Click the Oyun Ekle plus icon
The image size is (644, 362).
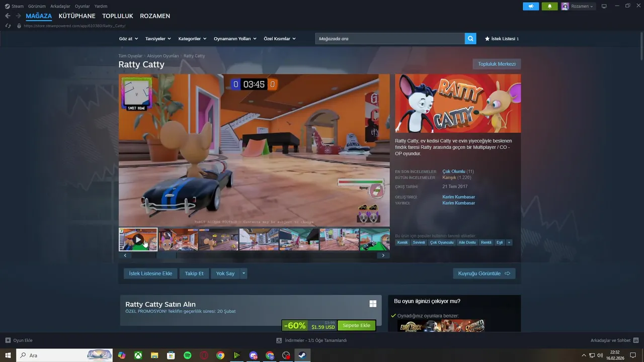point(8,340)
